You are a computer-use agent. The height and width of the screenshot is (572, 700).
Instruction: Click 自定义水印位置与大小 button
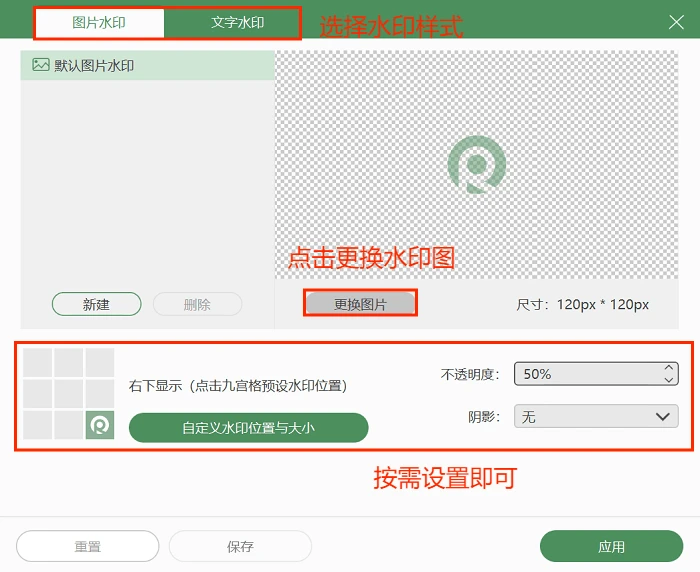248,428
